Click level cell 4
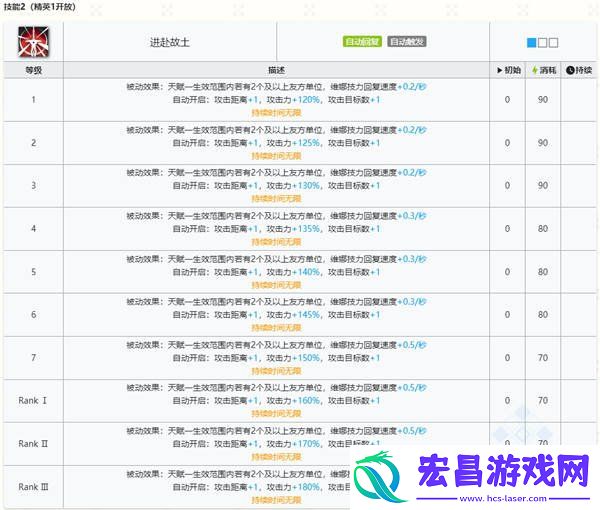Screen dimensions: 600x510 [x=33, y=229]
